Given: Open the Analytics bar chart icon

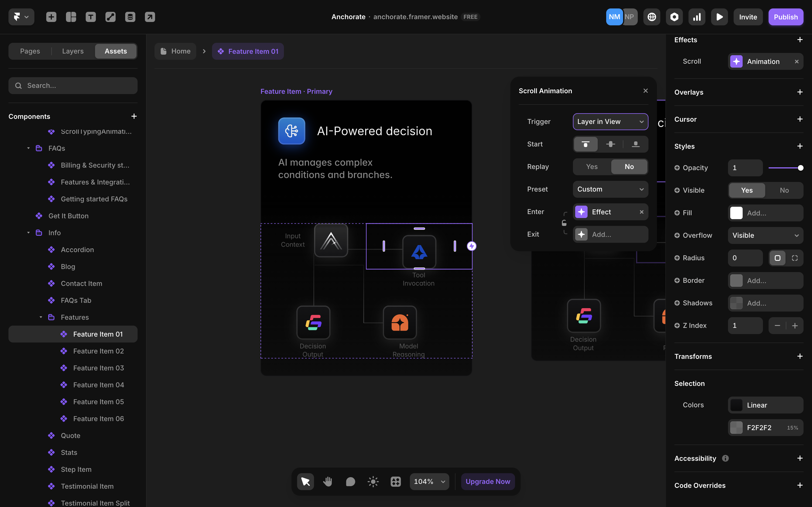Looking at the screenshot, I should pos(697,17).
